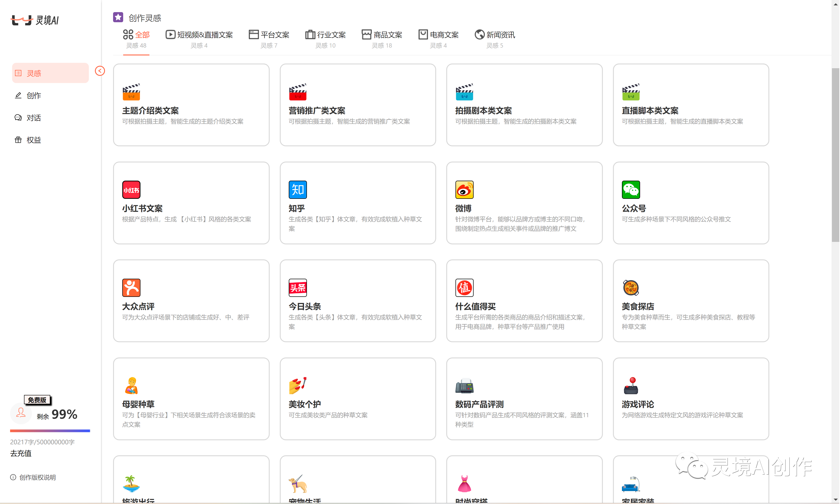Select the 微博 Weibo icon
840x504 pixels.
[464, 190]
